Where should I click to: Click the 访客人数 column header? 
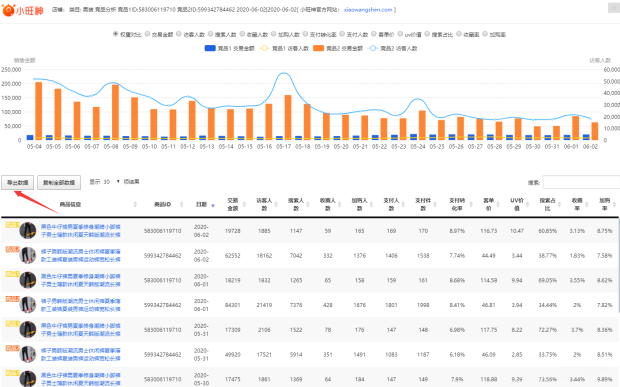tap(265, 204)
